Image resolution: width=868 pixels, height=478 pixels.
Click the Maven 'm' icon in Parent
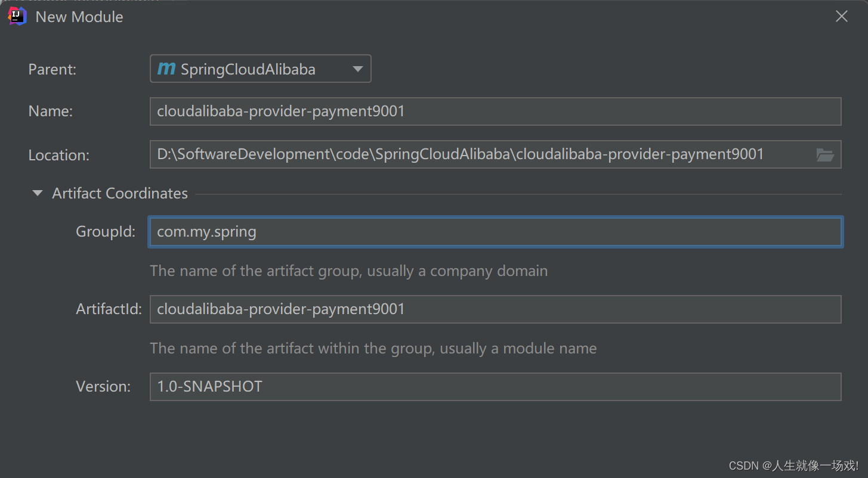coord(166,69)
